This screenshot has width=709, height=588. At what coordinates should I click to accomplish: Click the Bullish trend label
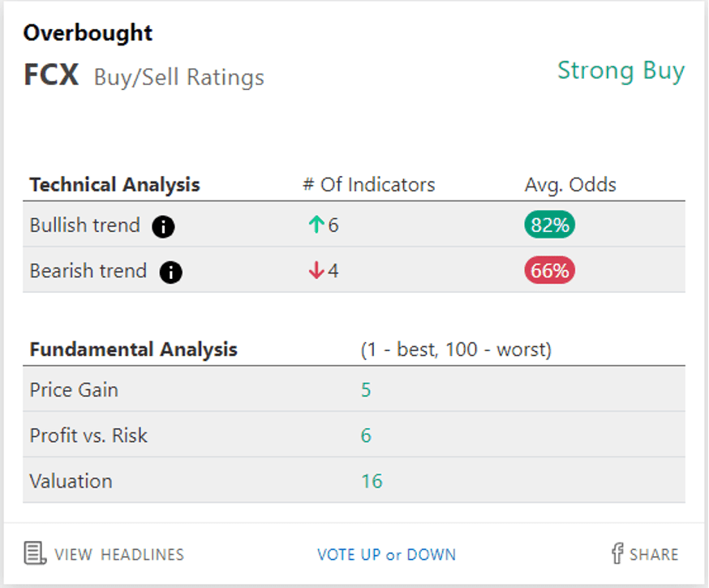coord(85,225)
